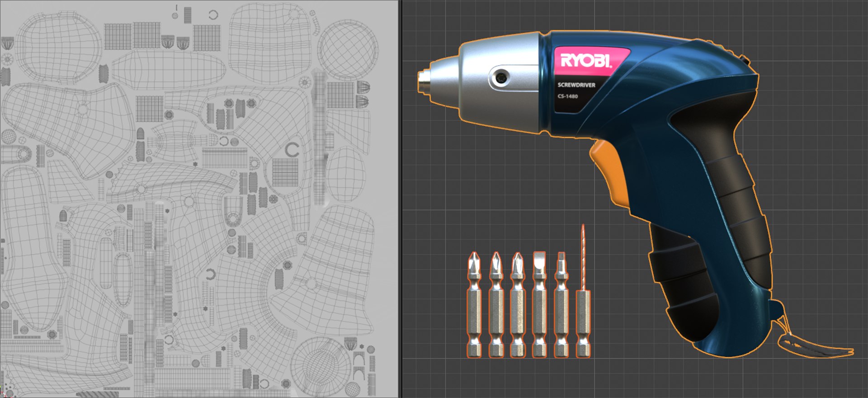Select the leftmost Phillips bit
This screenshot has width=868, height=398.
tap(474, 304)
